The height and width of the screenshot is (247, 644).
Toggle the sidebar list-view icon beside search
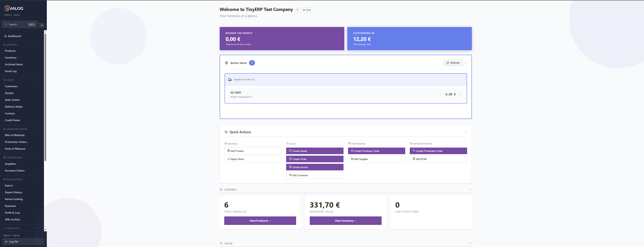point(42,25)
